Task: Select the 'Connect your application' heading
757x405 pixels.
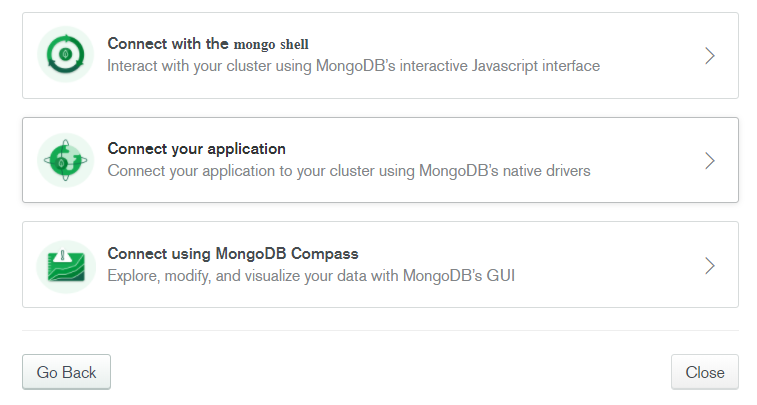Action: tap(196, 149)
